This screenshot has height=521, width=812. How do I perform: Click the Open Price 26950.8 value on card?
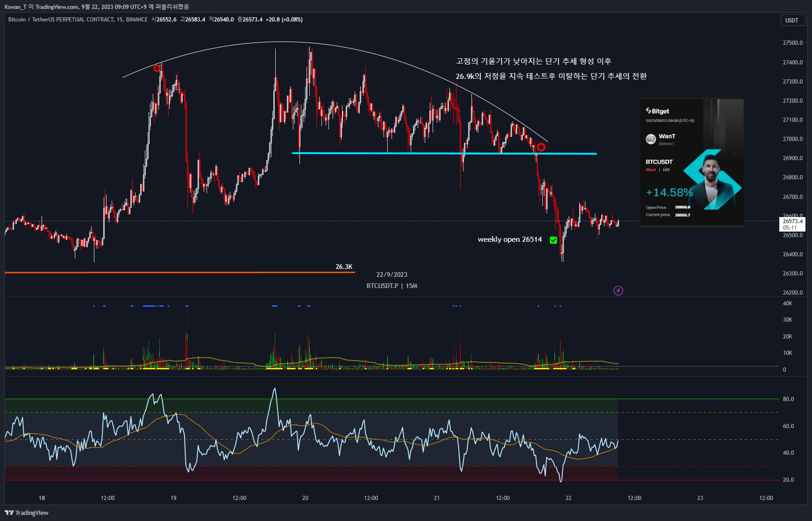click(683, 207)
